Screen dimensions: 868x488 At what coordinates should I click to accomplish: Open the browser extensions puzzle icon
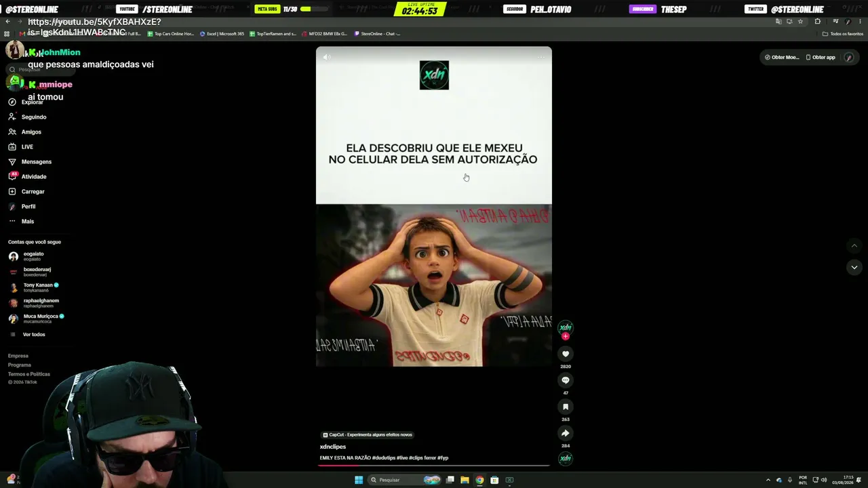coord(817,22)
